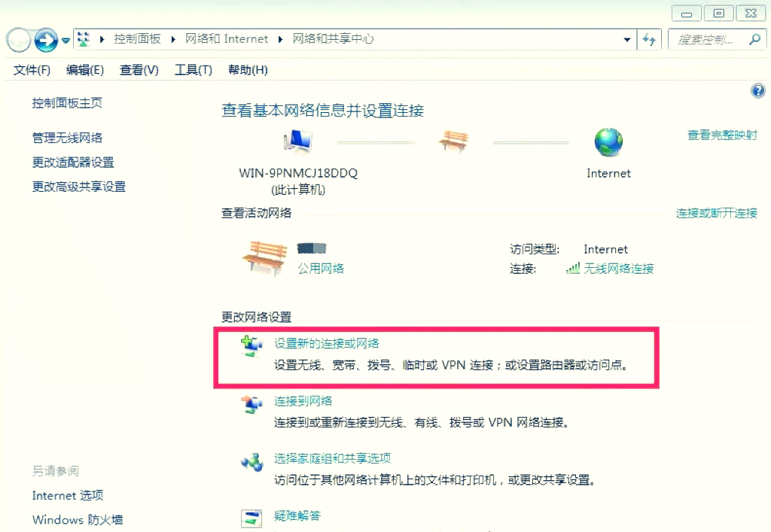Expand the arrow after 网络和 Internet breadcrumb

[x=280, y=39]
